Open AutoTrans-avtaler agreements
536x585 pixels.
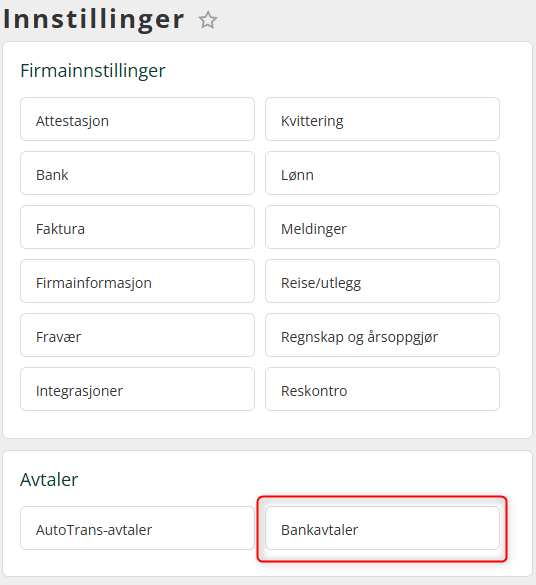[x=137, y=528]
